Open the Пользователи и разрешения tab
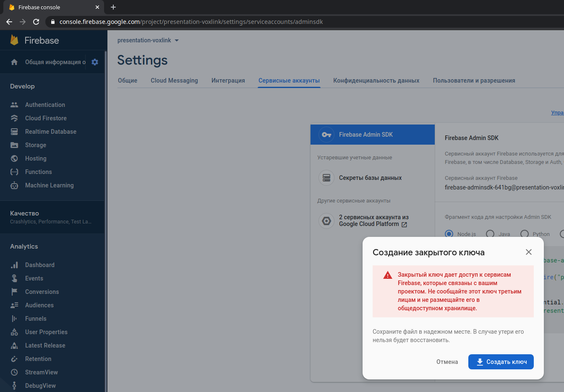 point(474,80)
